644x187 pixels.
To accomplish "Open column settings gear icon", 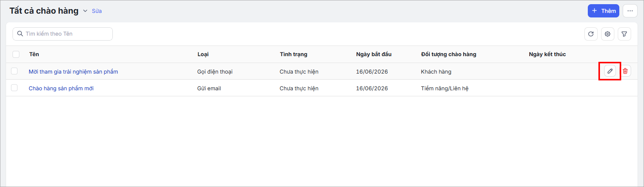I will click(608, 34).
